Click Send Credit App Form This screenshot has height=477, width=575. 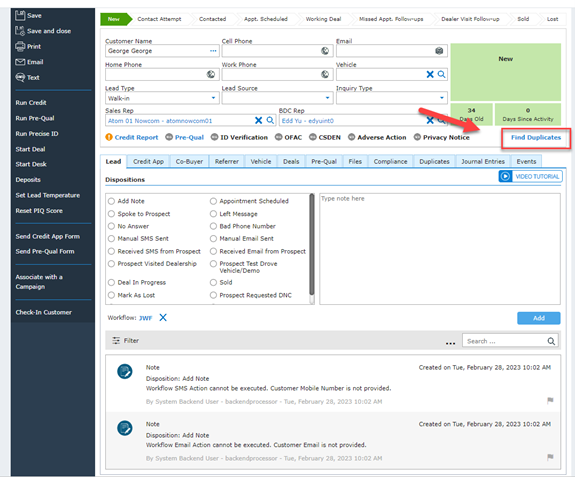[x=48, y=236]
